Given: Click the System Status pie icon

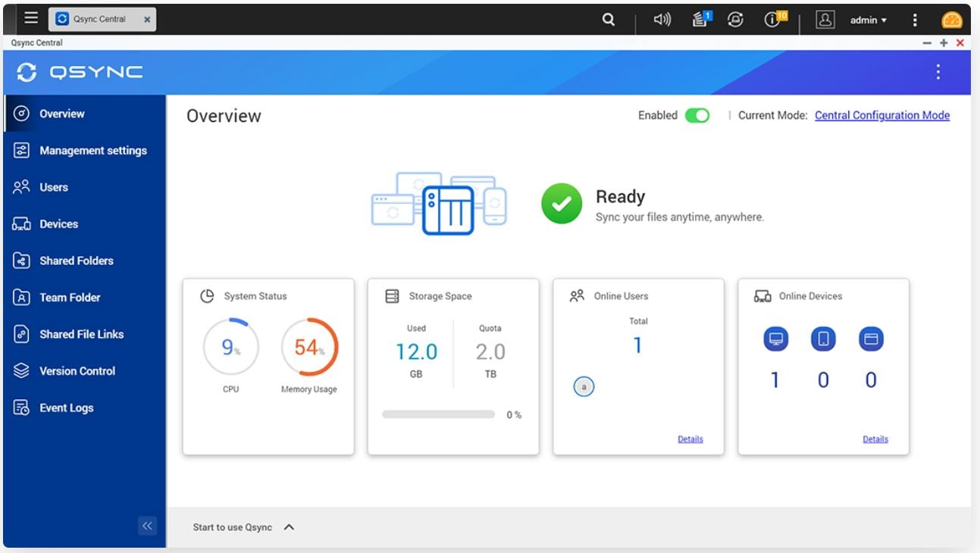Looking at the screenshot, I should 207,296.
